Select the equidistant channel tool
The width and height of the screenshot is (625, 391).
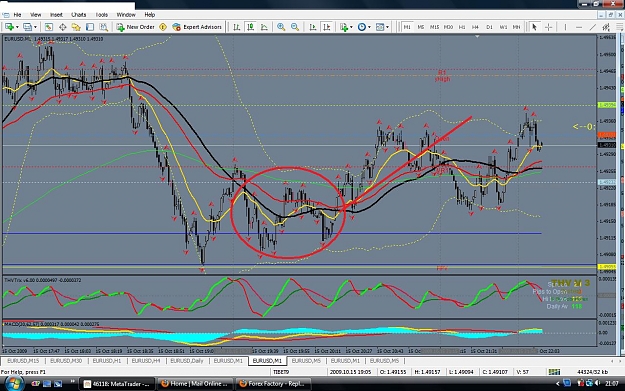point(606,27)
